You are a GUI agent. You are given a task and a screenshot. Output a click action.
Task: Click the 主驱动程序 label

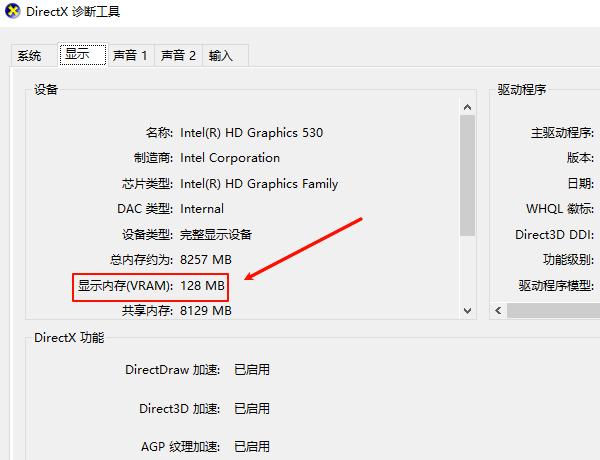(562, 133)
